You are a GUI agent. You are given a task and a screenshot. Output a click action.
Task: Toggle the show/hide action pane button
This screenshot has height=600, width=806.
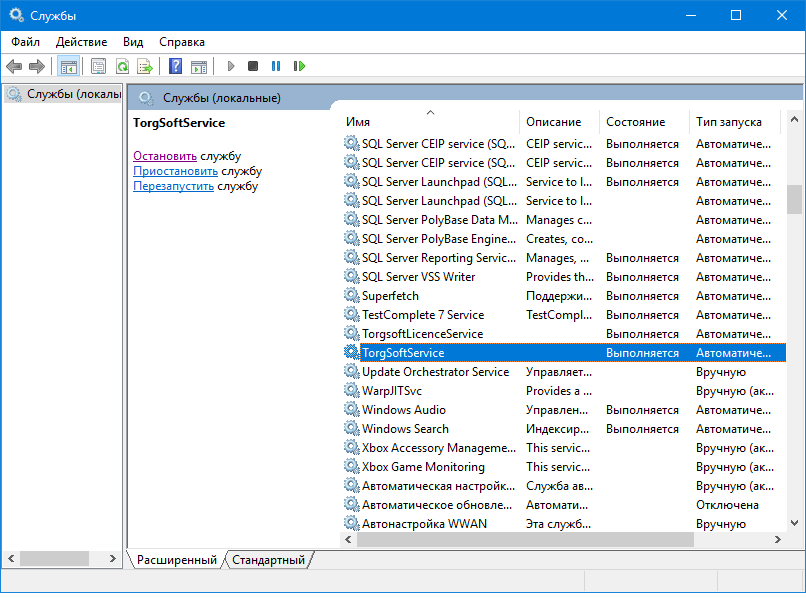(199, 66)
